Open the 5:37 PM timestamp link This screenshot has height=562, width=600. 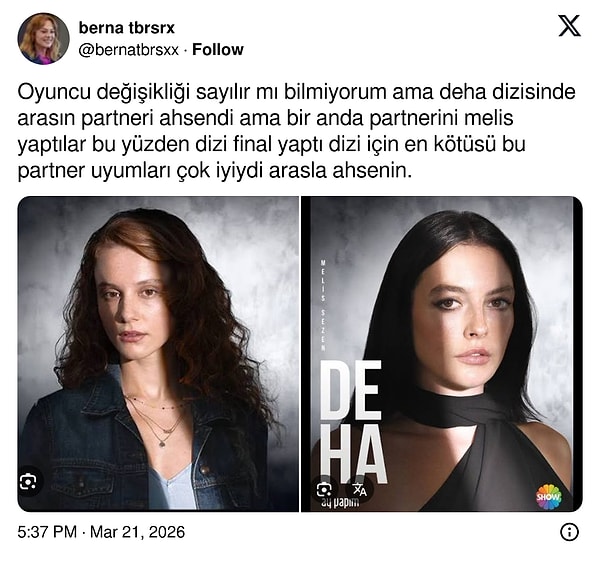(x=47, y=532)
